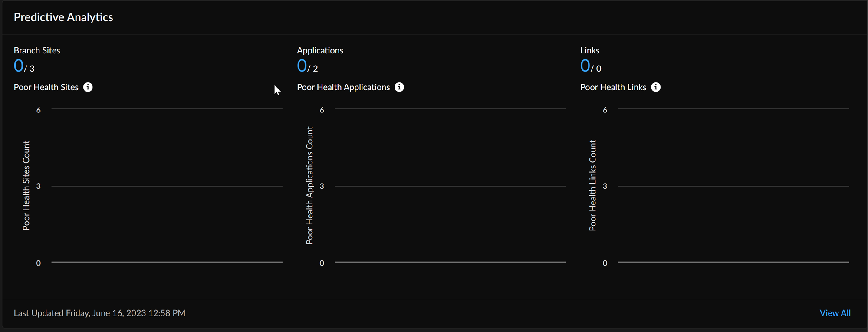The width and height of the screenshot is (868, 332).
Task: Click the Branch Sites blue 0 count
Action: click(19, 66)
